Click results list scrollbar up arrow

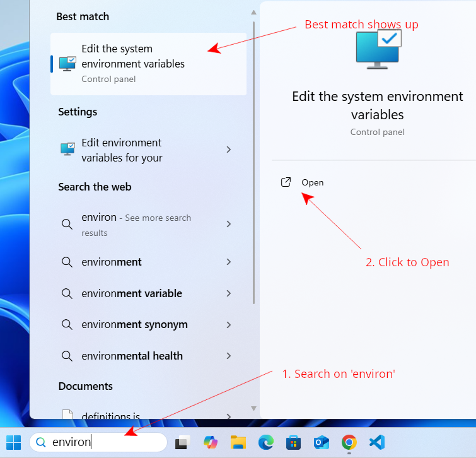tap(254, 13)
